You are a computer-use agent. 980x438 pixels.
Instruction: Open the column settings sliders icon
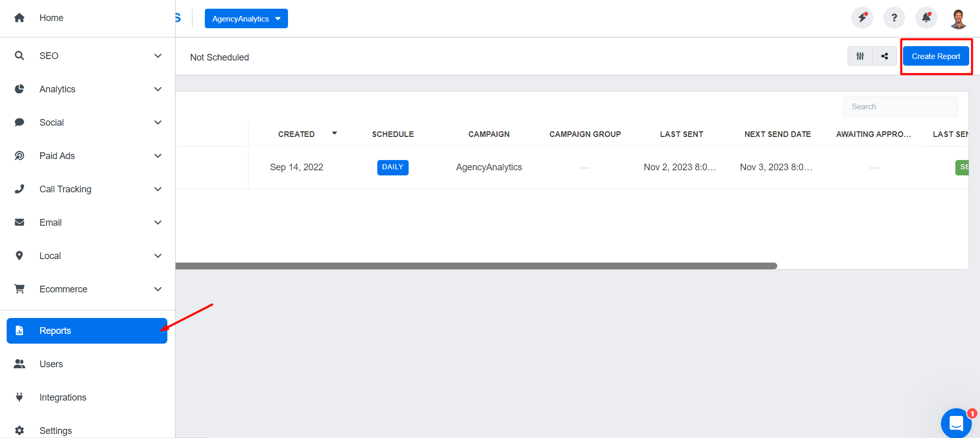pos(860,56)
